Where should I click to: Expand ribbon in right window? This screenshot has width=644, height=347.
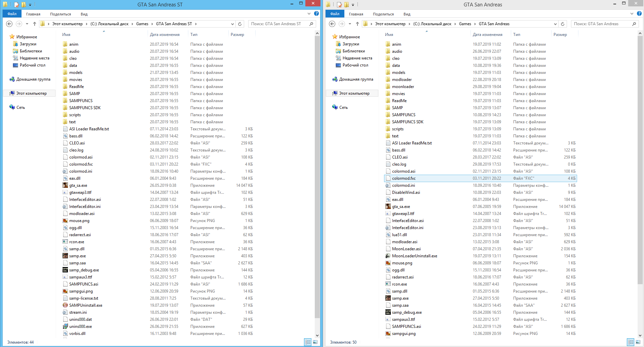coord(632,14)
